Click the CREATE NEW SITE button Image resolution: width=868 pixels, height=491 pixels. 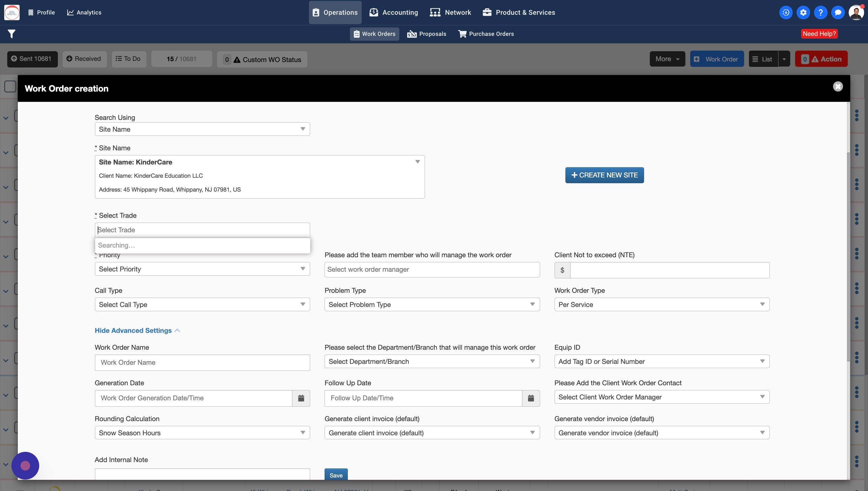604,175
